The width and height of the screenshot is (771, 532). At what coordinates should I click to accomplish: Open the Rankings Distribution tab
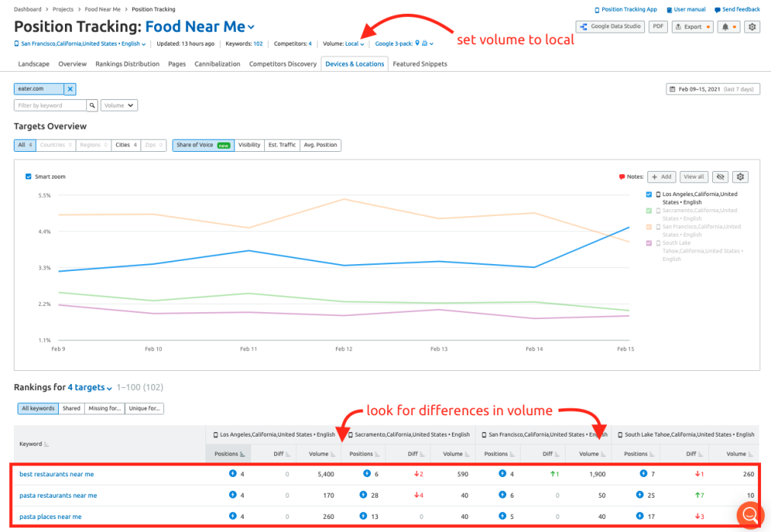(127, 64)
